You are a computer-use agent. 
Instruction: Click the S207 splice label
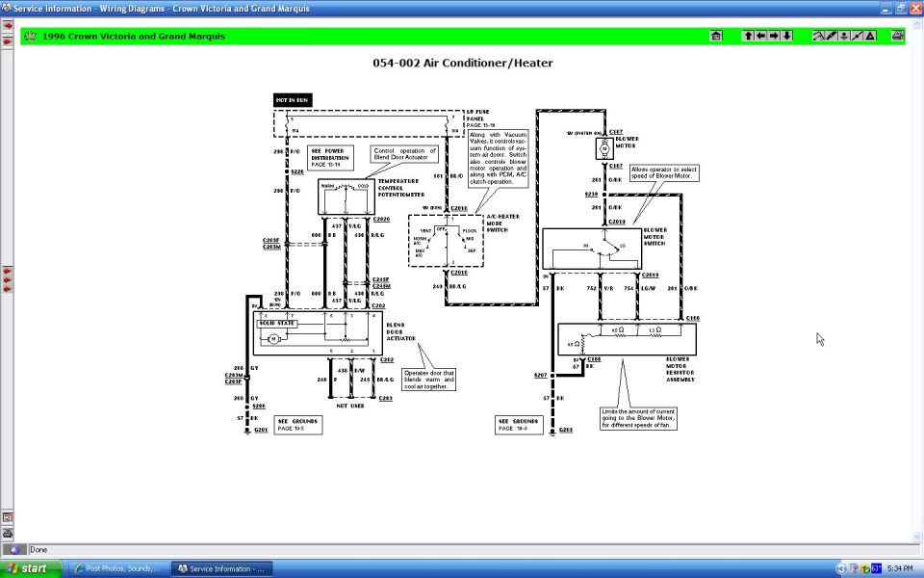click(x=540, y=375)
